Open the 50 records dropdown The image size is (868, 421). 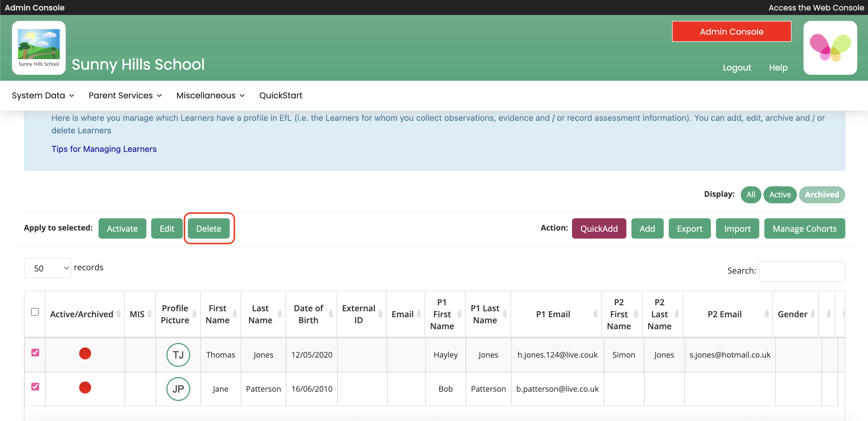[47, 268]
